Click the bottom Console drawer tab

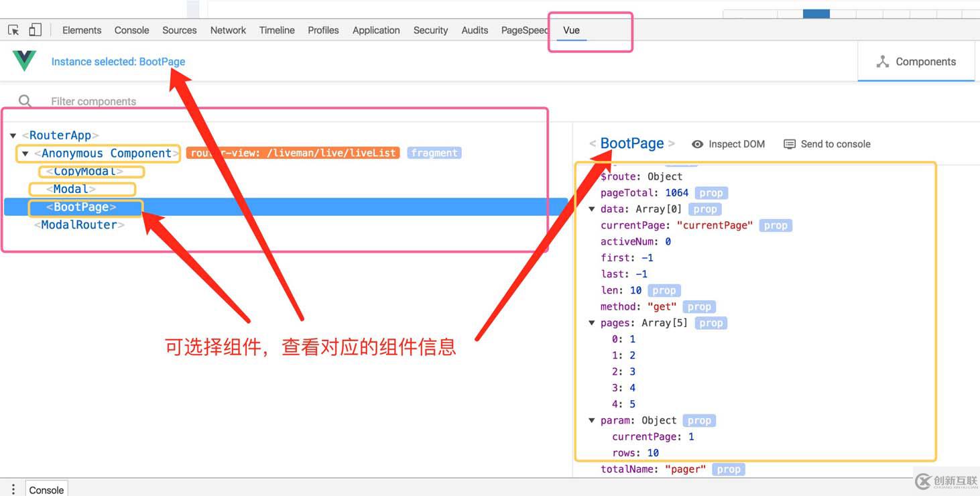point(46,489)
